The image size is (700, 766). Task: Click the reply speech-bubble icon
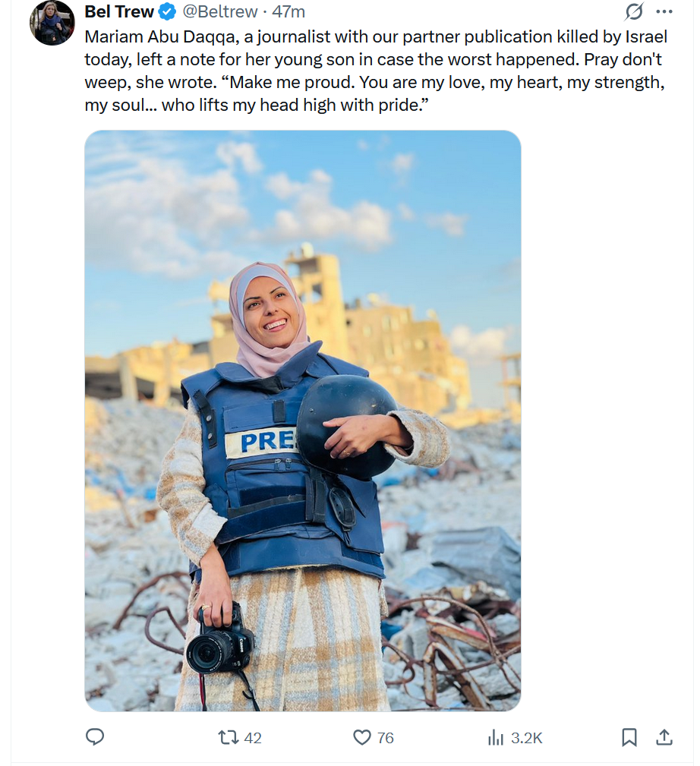coord(95,736)
